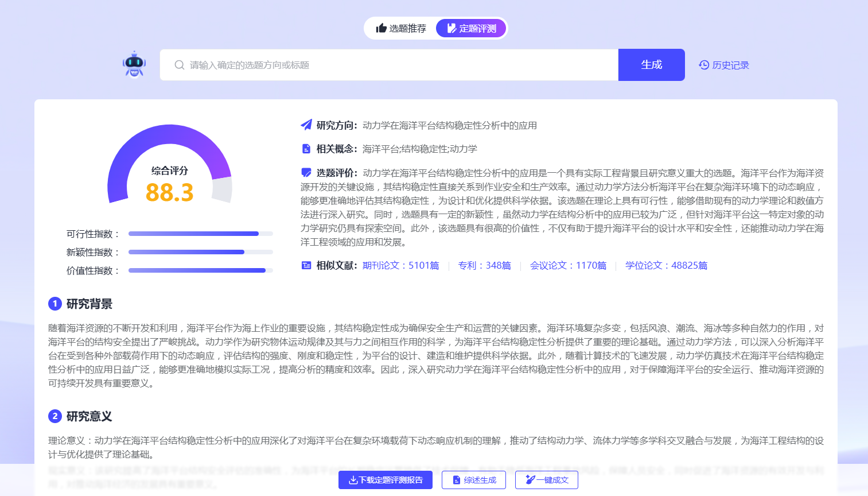Click the 生成 button
The width and height of the screenshot is (868, 496).
click(652, 65)
